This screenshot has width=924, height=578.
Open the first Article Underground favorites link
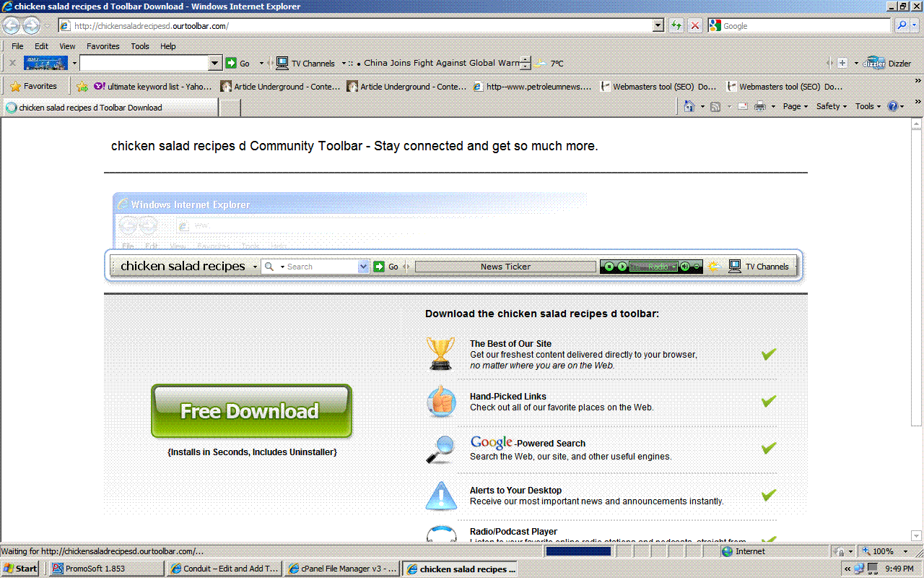pyautogui.click(x=280, y=87)
